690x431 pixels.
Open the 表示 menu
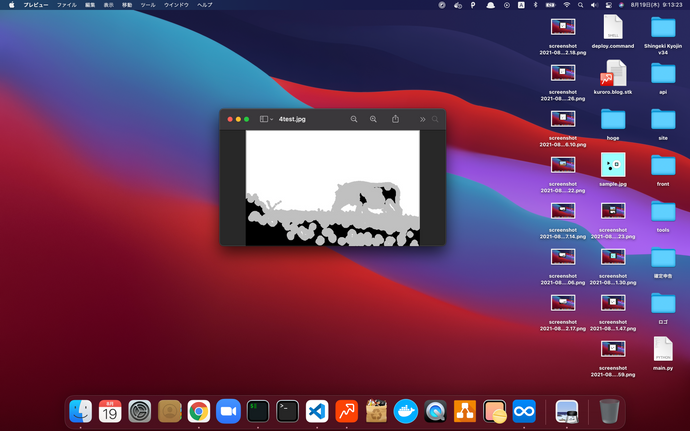point(109,5)
